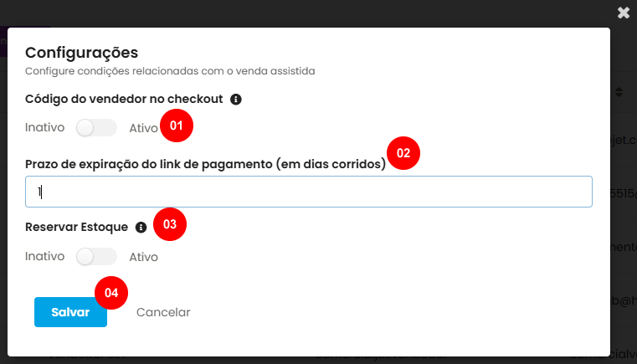The image size is (637, 364).
Task: Click info icon next to Reservar Estoque
Action: coord(141,227)
